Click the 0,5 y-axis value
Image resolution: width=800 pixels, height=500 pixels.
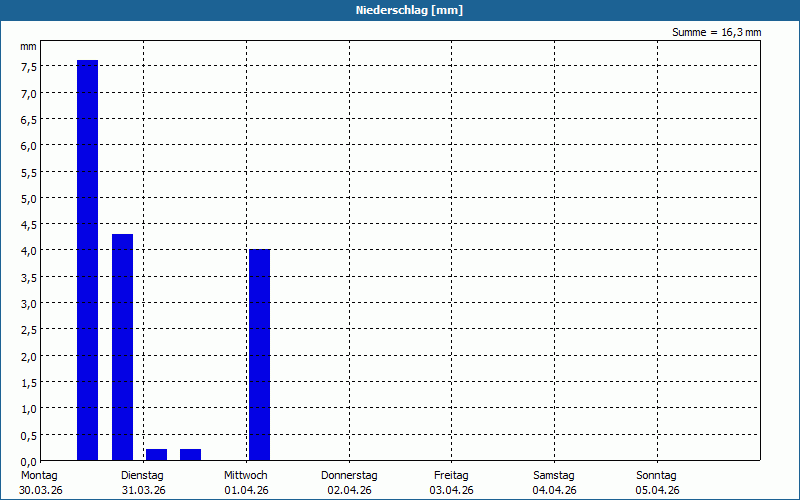pos(29,436)
